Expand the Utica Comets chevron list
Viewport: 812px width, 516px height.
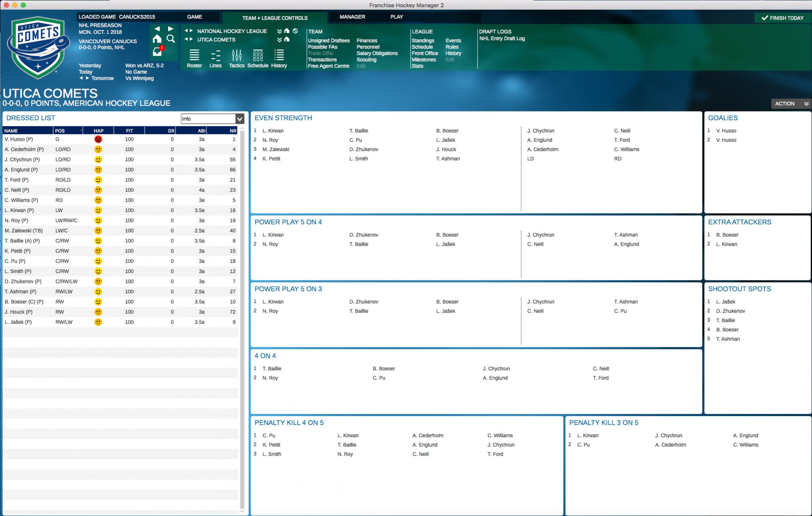pos(279,40)
